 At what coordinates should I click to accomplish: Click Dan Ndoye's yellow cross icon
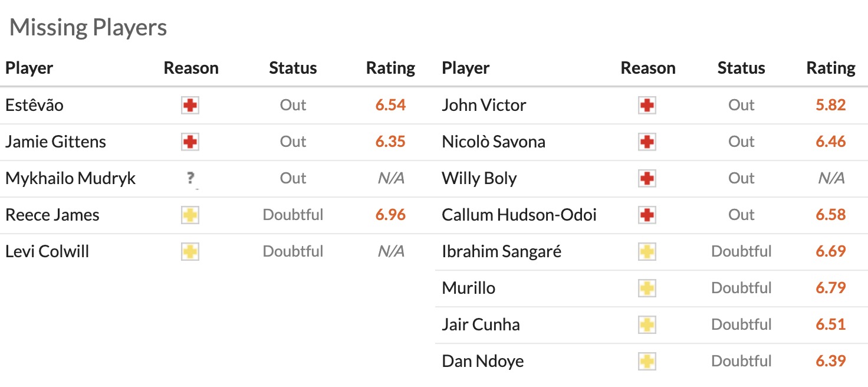[x=647, y=362]
